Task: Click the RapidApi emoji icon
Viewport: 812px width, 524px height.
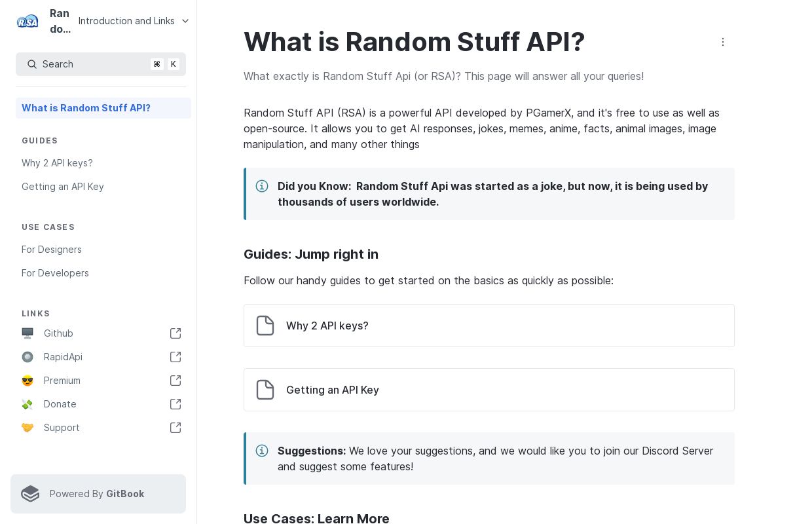Action: (28, 357)
